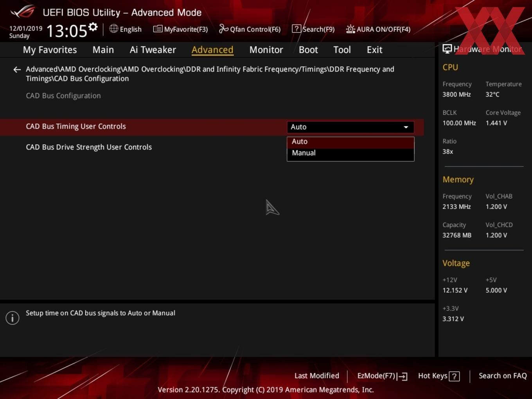Viewport: 532px width, 399px height.
Task: Click the CAD Bus Configuration heading
Action: [x=63, y=96]
